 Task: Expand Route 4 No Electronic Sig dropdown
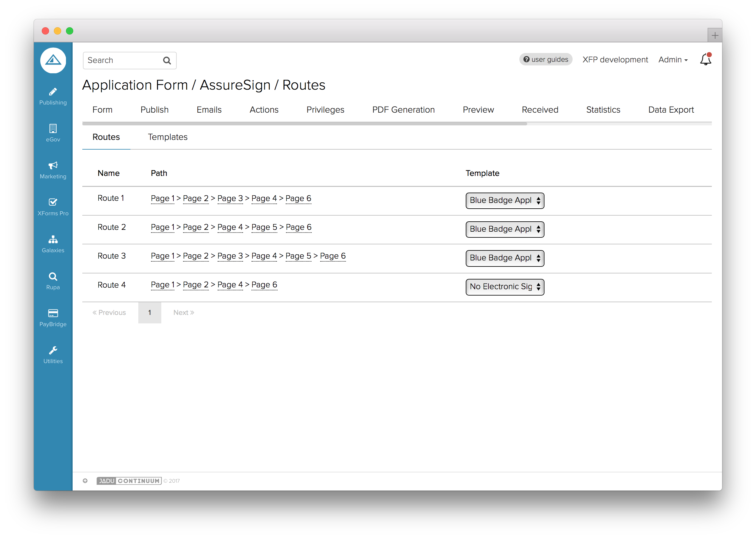tap(505, 287)
